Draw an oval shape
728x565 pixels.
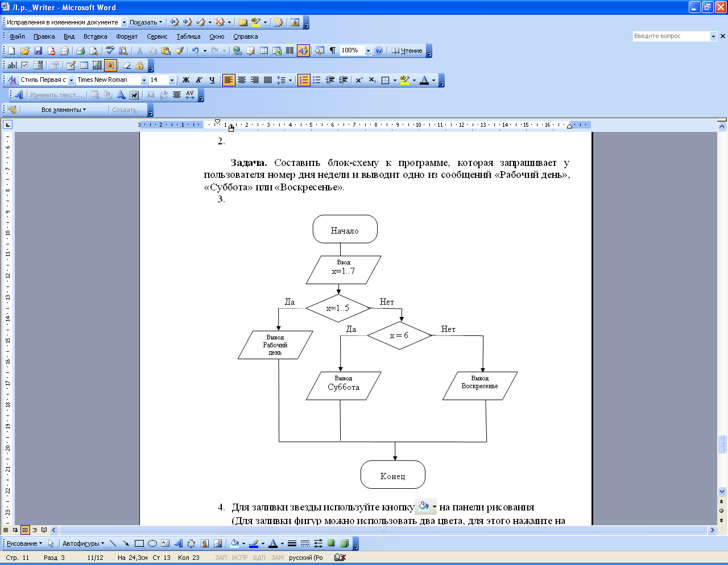(x=152, y=543)
